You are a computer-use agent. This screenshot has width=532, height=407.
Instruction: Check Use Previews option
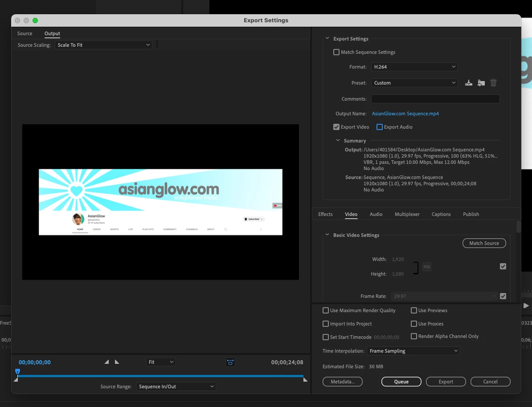tap(414, 310)
